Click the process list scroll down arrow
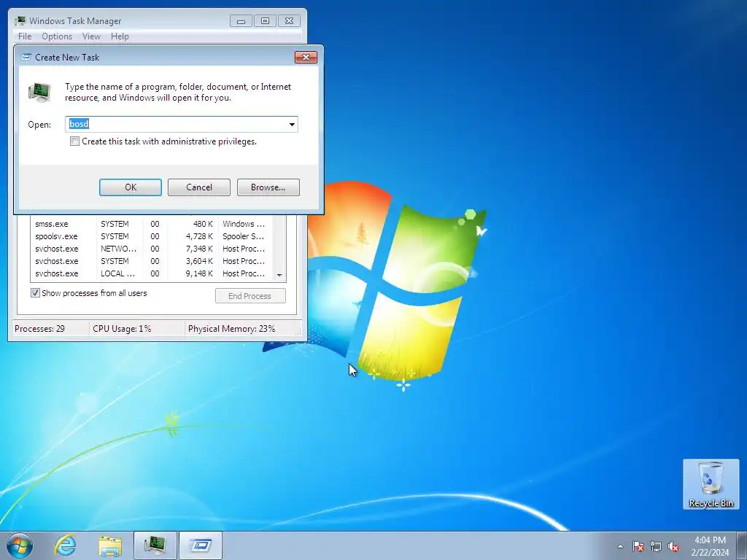This screenshot has height=560, width=747. click(279, 275)
